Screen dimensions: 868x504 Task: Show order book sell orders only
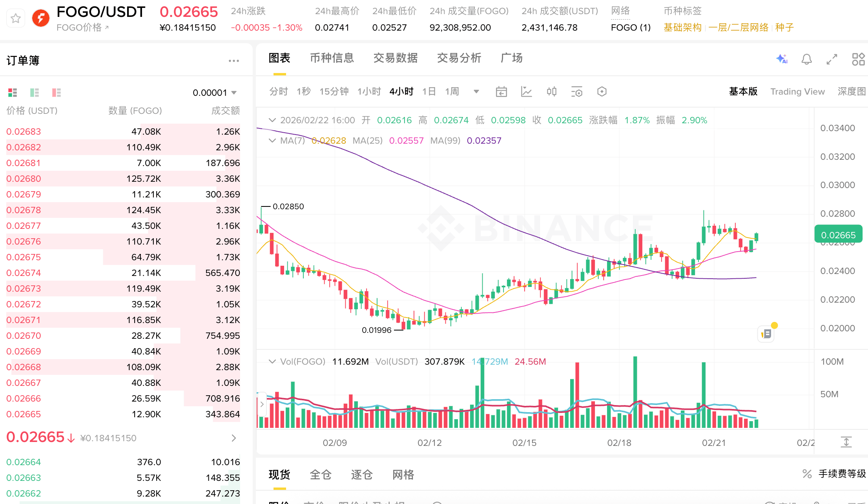click(x=57, y=93)
